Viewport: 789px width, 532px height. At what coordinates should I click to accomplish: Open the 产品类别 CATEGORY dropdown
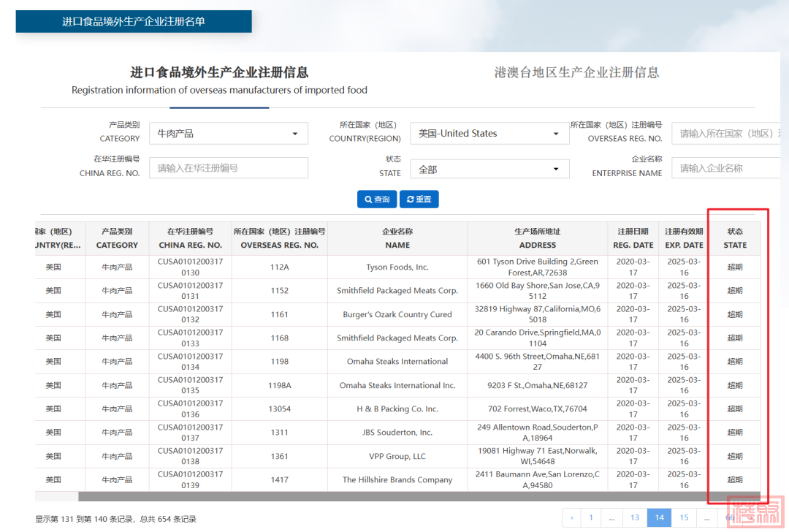(x=229, y=134)
